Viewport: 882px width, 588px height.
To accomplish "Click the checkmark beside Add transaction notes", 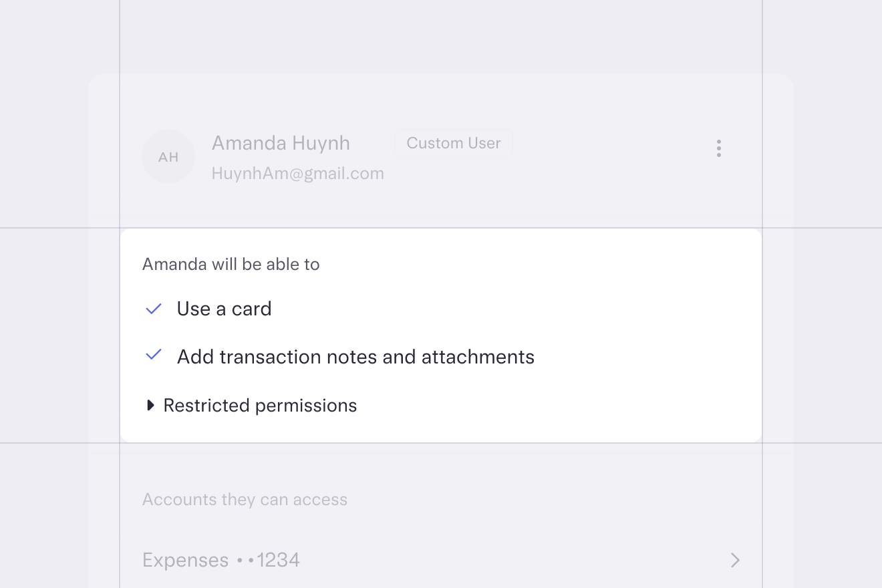I will pyautogui.click(x=154, y=355).
